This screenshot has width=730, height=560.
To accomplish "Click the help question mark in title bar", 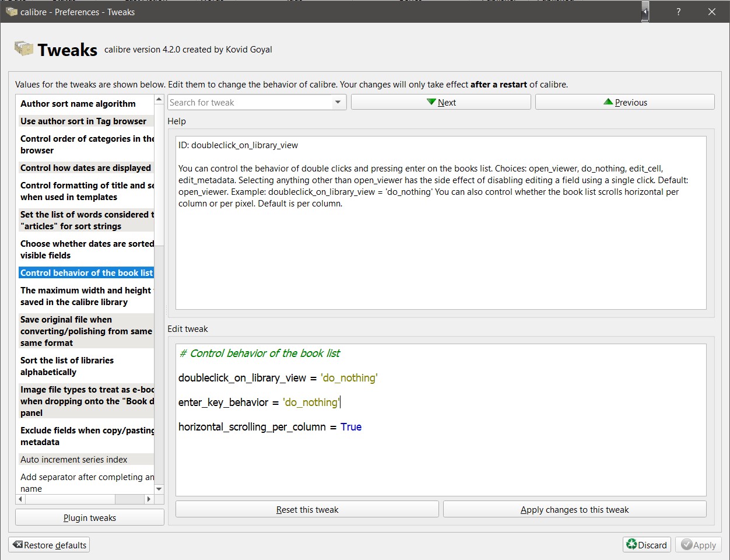I will pos(678,12).
